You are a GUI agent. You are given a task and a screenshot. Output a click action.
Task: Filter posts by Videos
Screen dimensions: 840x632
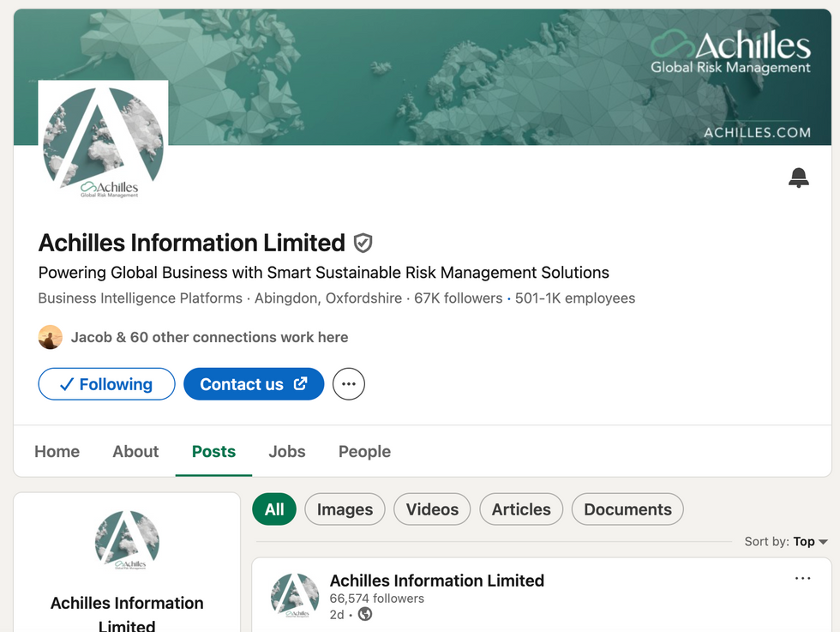coord(432,509)
